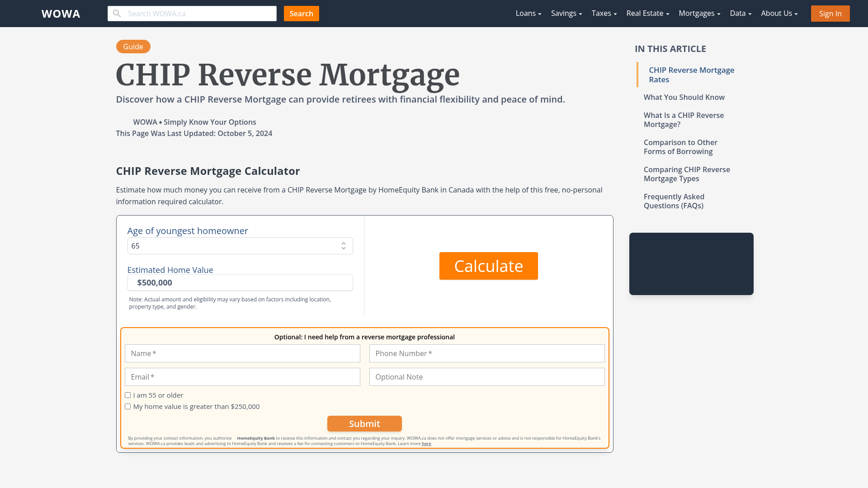Click the Submit button
The width and height of the screenshot is (868, 488).
click(364, 423)
